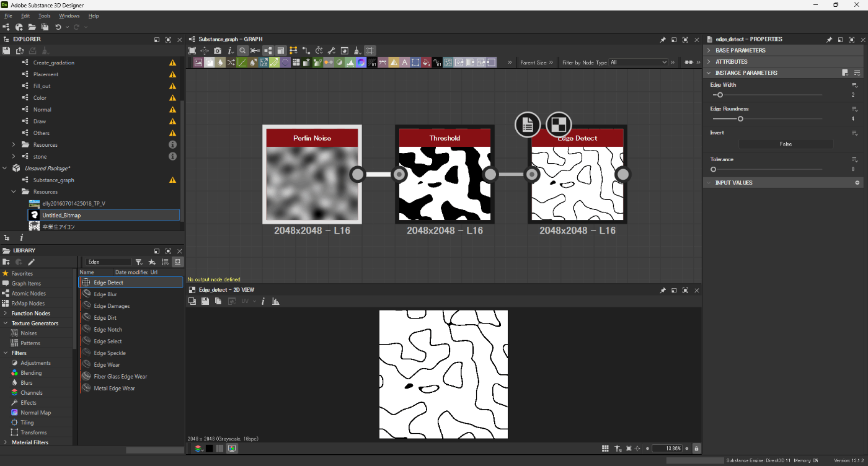Open the Edit menu
Image resolution: width=868 pixels, height=466 pixels.
pos(25,16)
